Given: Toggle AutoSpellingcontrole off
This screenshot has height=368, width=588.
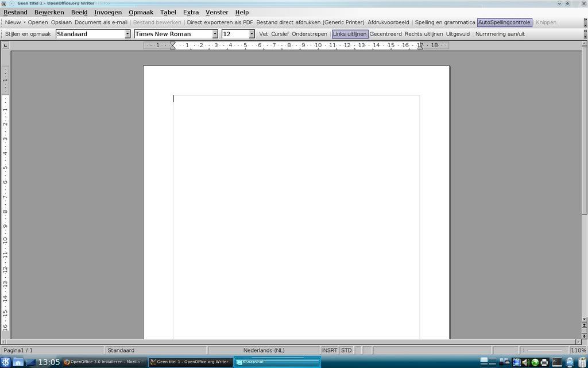Looking at the screenshot, I should point(504,22).
